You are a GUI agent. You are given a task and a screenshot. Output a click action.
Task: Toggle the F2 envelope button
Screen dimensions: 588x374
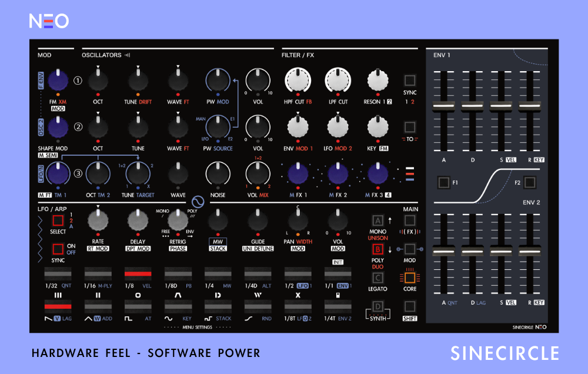click(530, 183)
